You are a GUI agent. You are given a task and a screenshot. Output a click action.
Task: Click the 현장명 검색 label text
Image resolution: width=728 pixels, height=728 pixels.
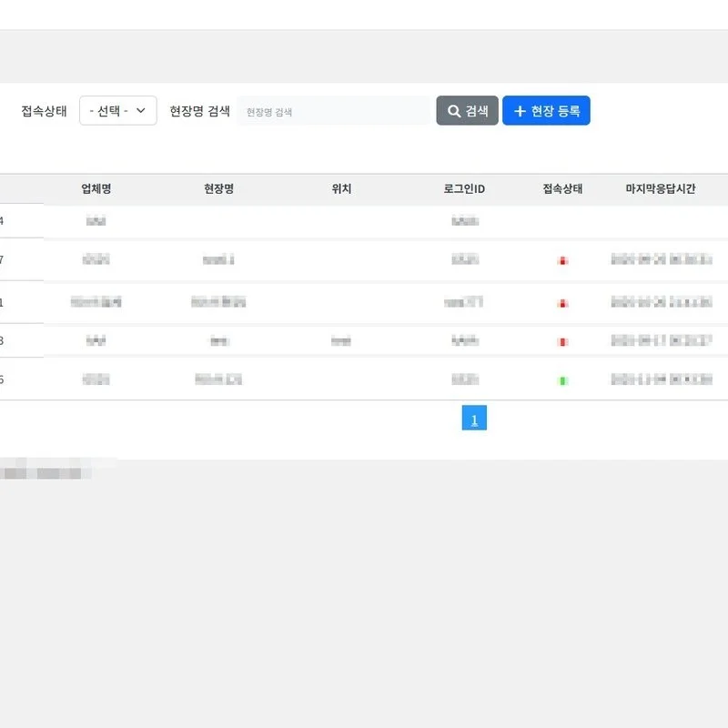tap(199, 111)
